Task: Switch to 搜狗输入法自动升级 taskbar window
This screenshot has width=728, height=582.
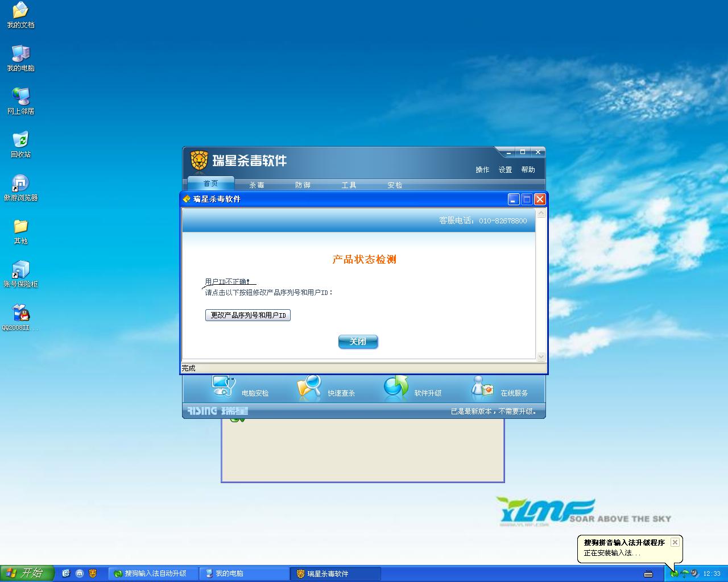Action: tap(154, 573)
